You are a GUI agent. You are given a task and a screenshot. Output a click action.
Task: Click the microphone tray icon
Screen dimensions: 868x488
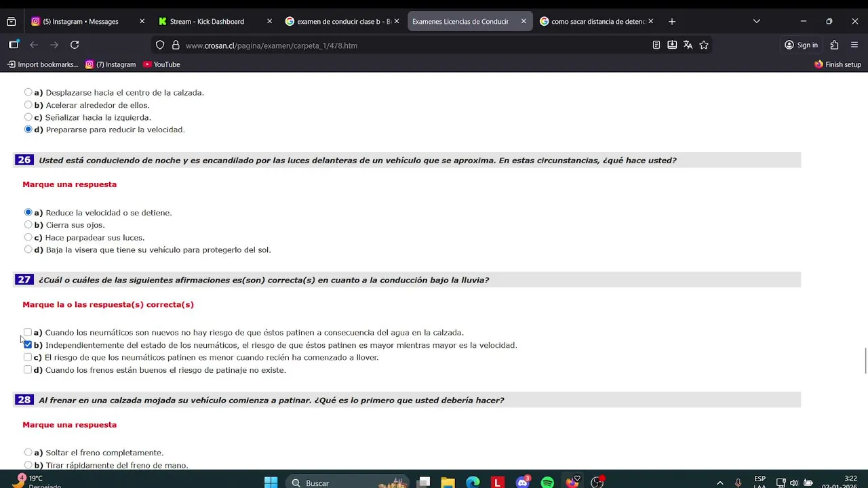tap(738, 483)
